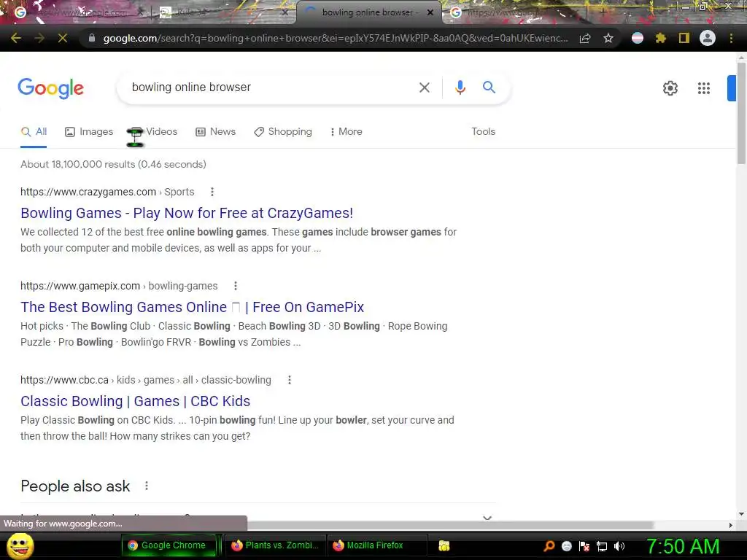Open Bowling Games CrazyGames result

(187, 213)
